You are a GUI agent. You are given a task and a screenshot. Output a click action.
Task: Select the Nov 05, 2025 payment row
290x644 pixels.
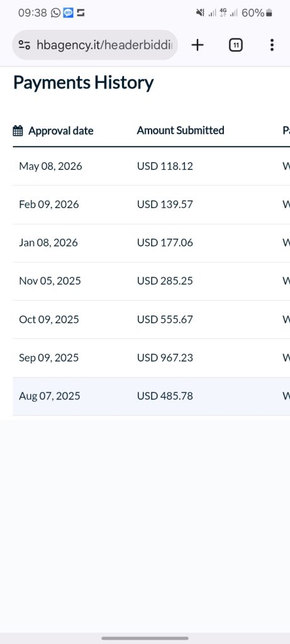click(151, 281)
